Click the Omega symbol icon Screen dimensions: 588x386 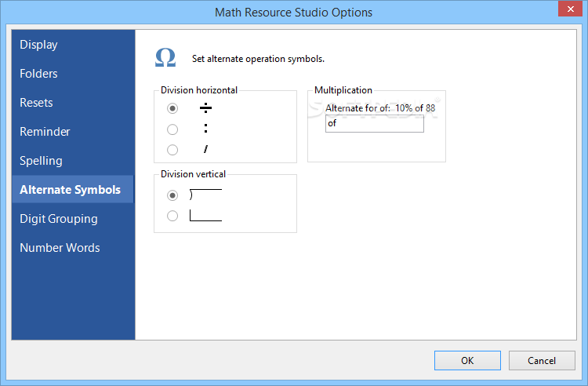[x=165, y=58]
